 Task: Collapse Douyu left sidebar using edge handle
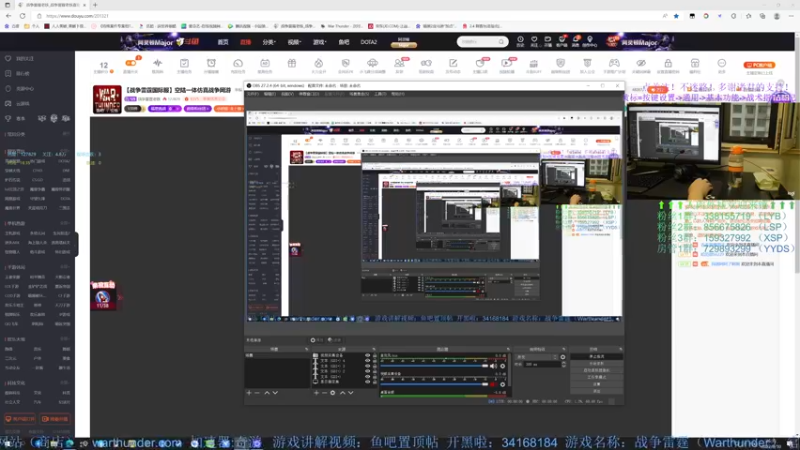76,244
